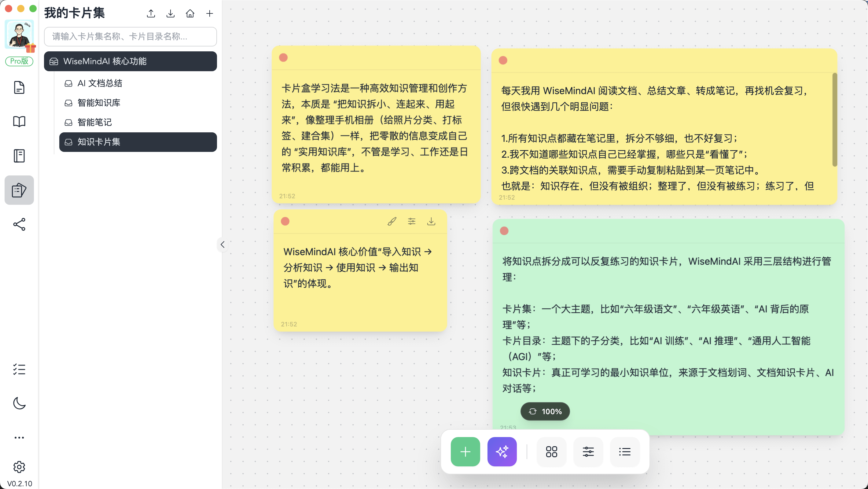Click the card set search input field
Image resolution: width=868 pixels, height=489 pixels.
(131, 37)
